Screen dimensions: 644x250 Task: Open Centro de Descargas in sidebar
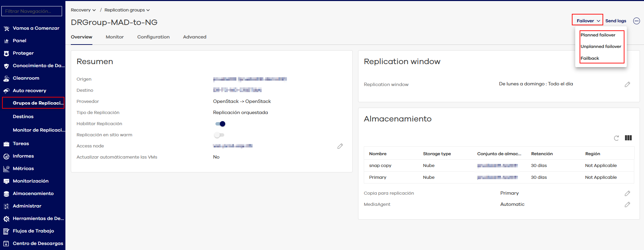38,243
